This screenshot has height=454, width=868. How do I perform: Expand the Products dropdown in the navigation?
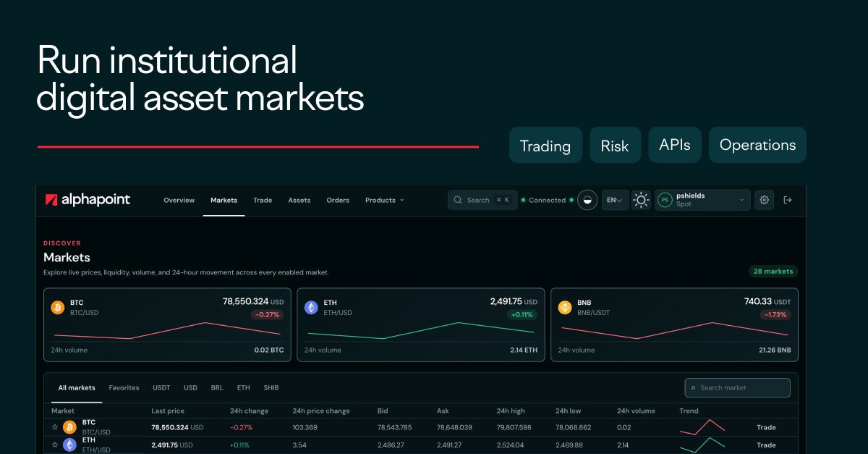click(385, 200)
